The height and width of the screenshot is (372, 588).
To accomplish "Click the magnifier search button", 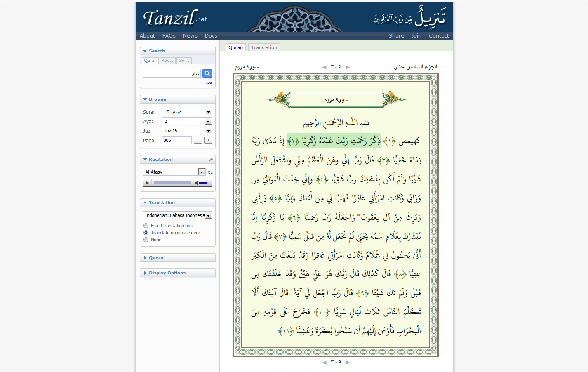I will pyautogui.click(x=207, y=73).
